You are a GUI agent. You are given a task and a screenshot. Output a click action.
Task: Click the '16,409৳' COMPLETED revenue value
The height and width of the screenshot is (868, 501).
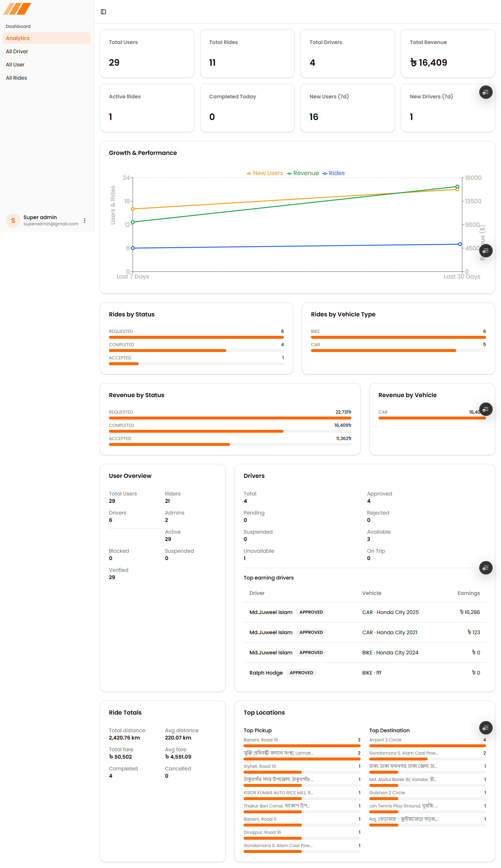[x=343, y=425]
